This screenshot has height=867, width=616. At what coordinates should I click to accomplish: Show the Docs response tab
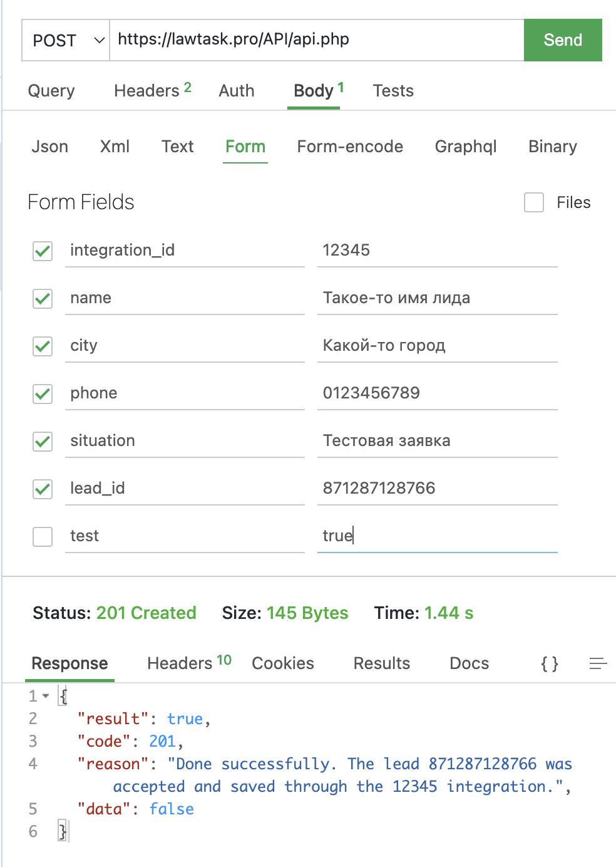pos(469,663)
